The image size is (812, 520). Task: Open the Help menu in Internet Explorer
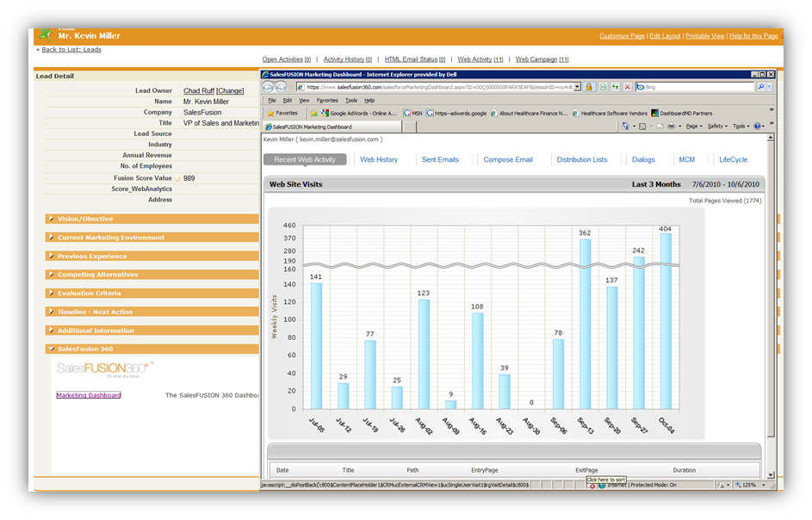(x=369, y=101)
